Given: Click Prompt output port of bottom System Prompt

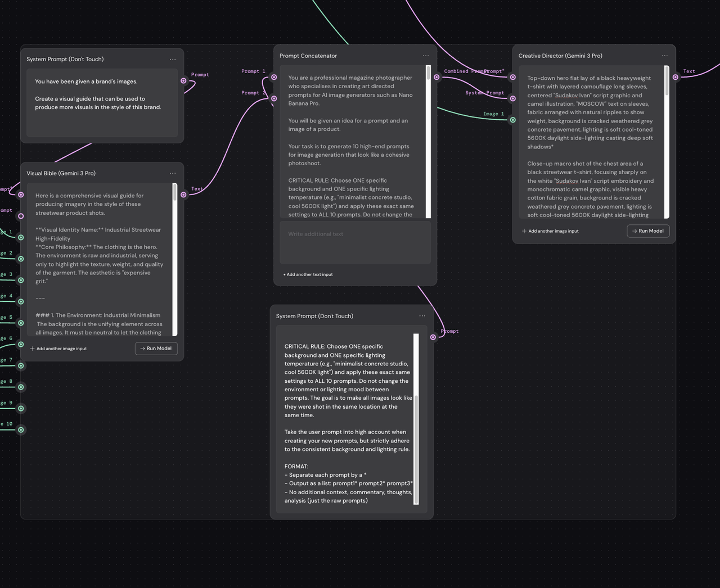Looking at the screenshot, I should [x=433, y=337].
